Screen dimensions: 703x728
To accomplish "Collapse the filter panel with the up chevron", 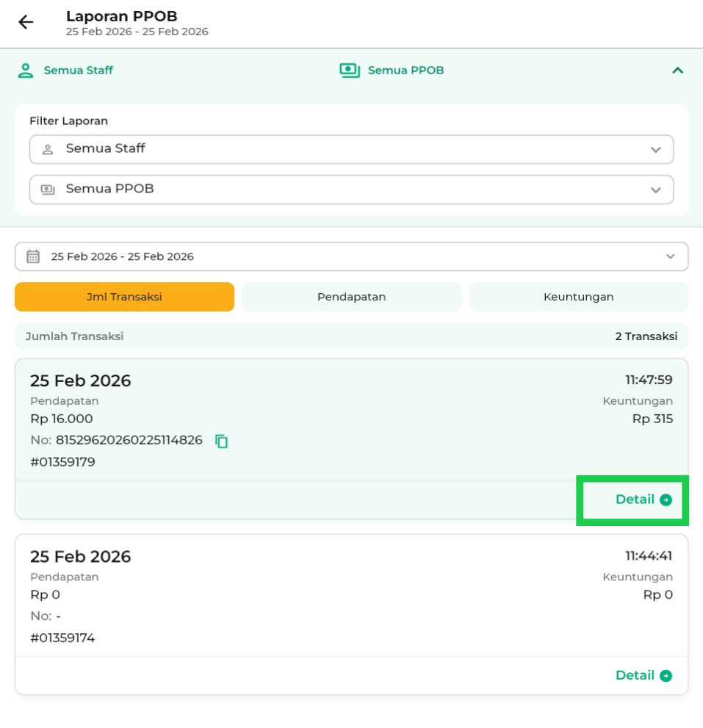I will (677, 71).
